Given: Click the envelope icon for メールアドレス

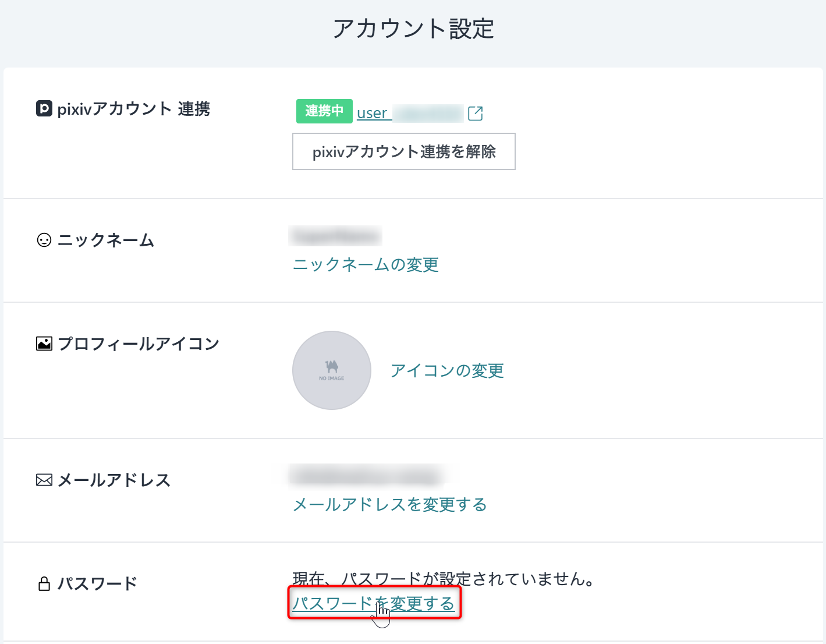Looking at the screenshot, I should [x=44, y=480].
